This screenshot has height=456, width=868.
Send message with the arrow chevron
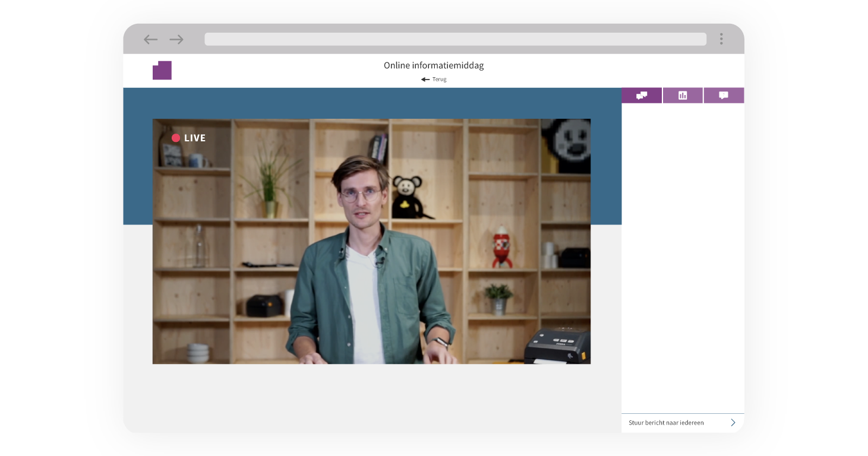[x=733, y=423]
